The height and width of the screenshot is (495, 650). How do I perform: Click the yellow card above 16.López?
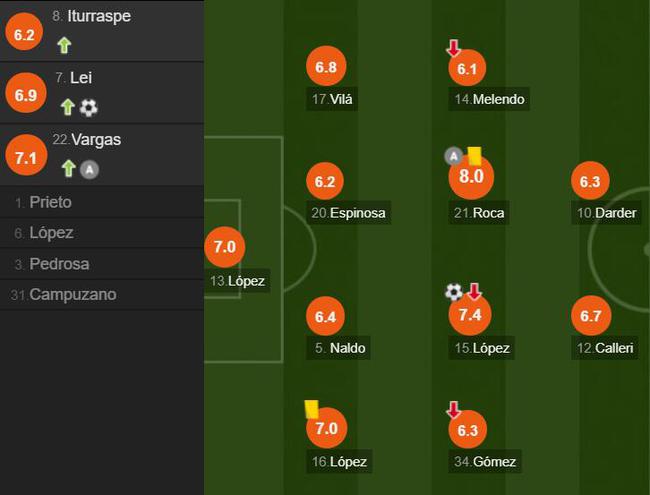click(x=311, y=409)
